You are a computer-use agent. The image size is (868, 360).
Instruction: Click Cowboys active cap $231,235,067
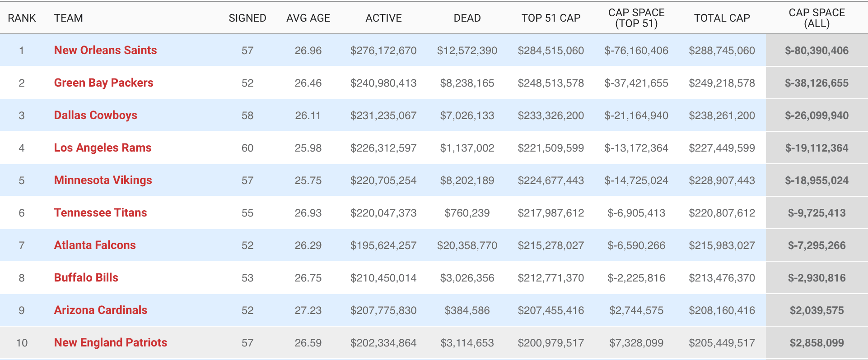point(383,115)
